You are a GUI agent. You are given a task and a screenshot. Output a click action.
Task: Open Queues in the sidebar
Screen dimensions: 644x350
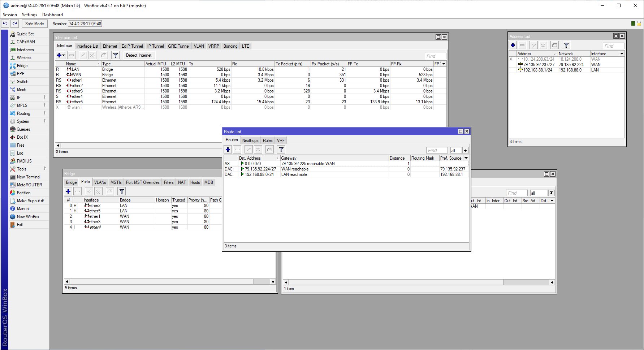[x=23, y=129]
